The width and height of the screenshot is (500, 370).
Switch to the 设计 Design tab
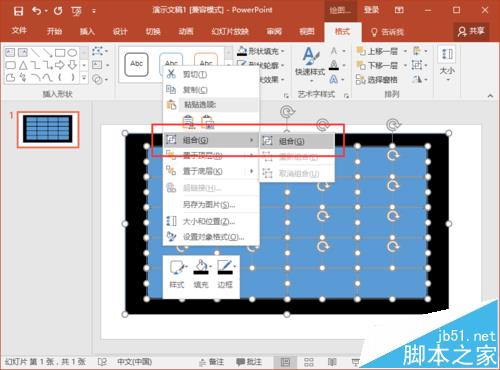click(x=120, y=31)
